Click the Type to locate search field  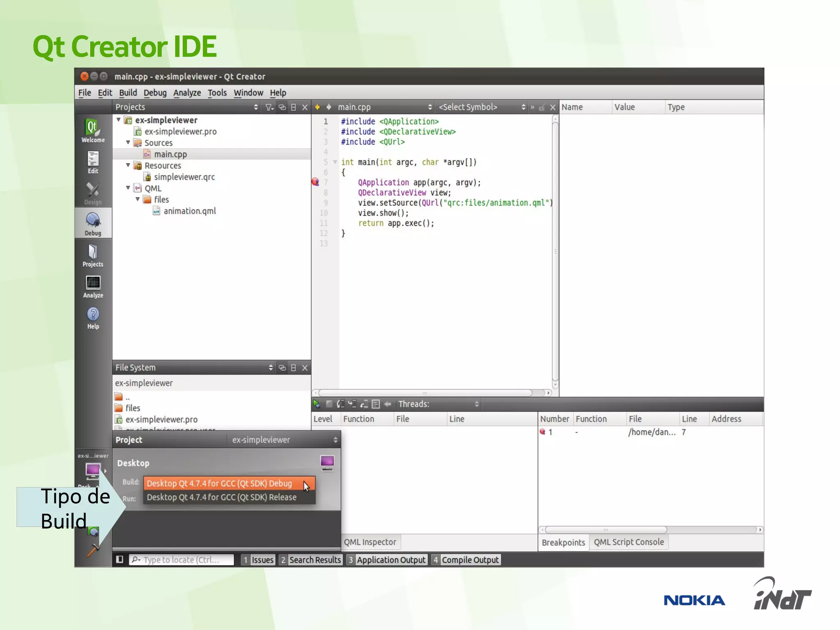click(x=182, y=560)
